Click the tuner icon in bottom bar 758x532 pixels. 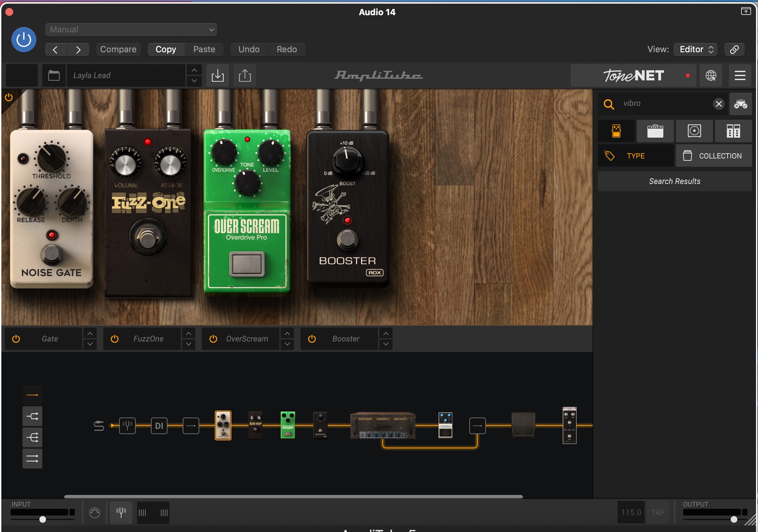coord(121,513)
